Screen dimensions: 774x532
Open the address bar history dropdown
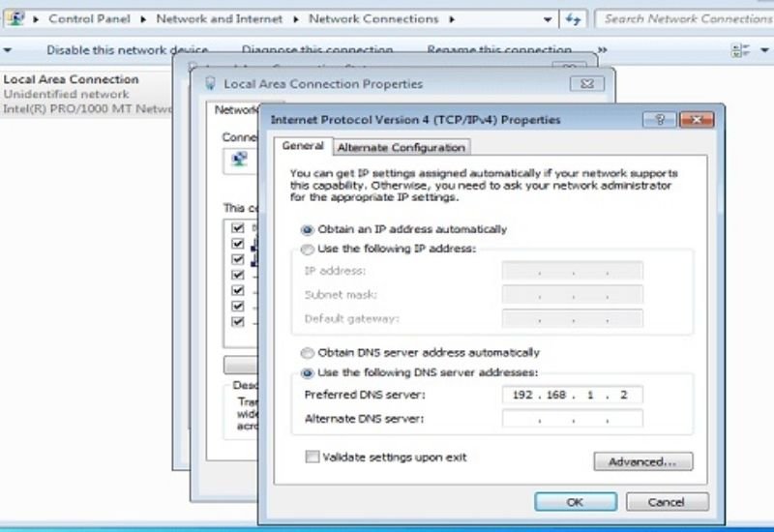[548, 19]
